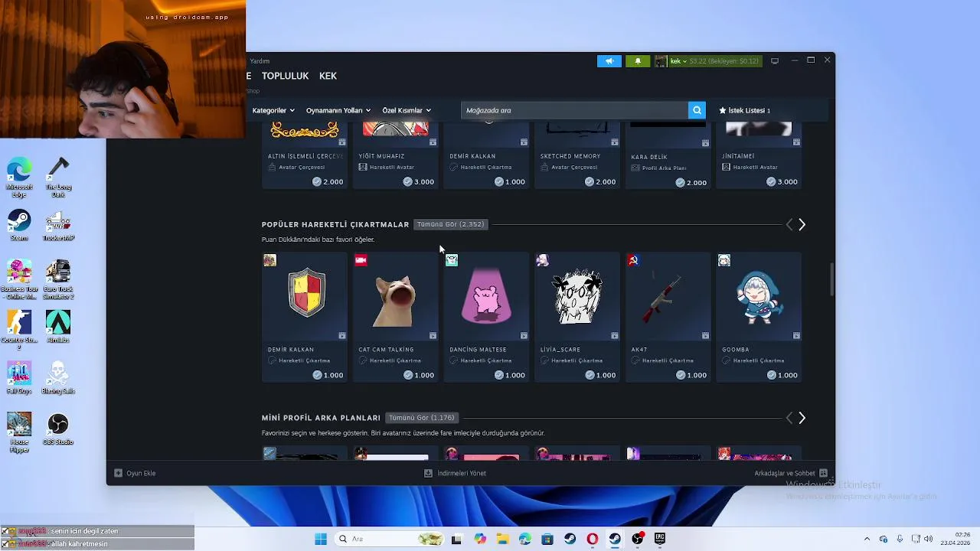Open Copilot from the taskbar
Viewport: 980px width, 551px height.
pyautogui.click(x=480, y=539)
